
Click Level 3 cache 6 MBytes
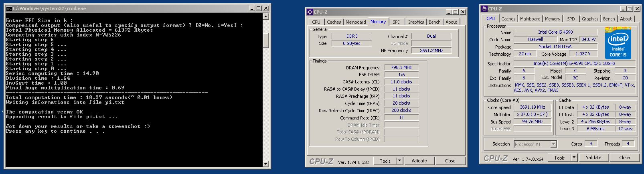point(595,129)
